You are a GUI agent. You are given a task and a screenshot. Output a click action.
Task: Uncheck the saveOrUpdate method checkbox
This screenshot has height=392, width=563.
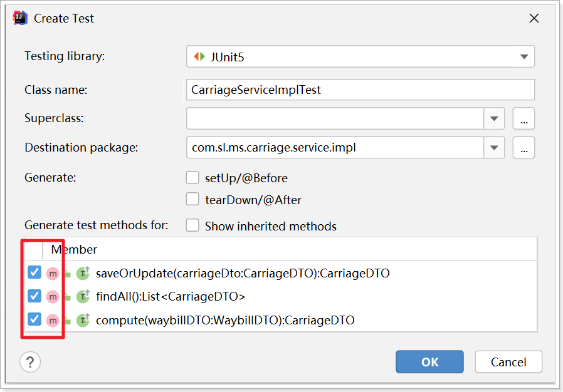pos(35,274)
